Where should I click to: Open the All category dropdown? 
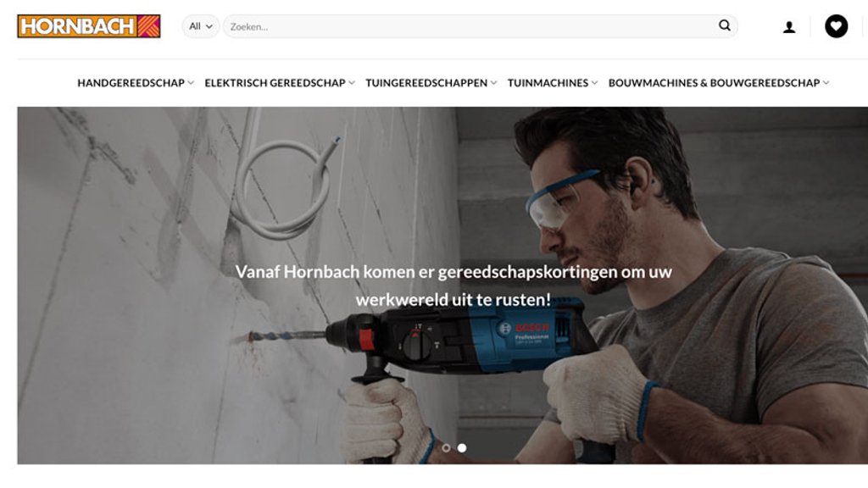tap(200, 26)
